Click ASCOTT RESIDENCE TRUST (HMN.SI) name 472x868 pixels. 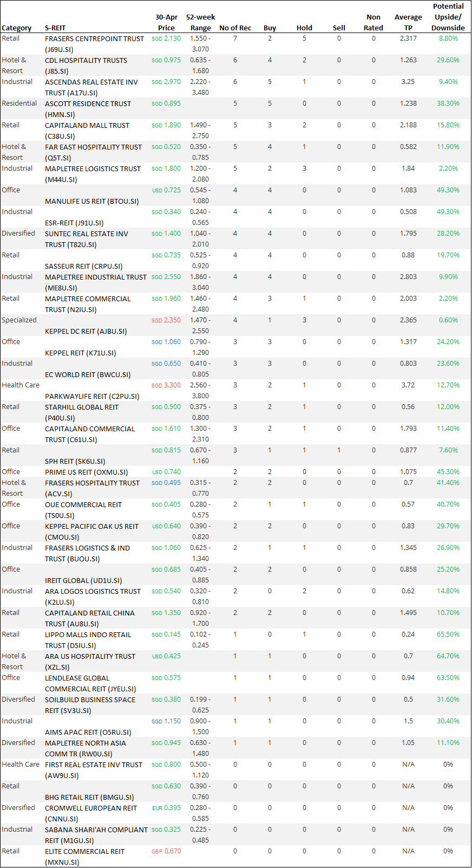[88, 109]
